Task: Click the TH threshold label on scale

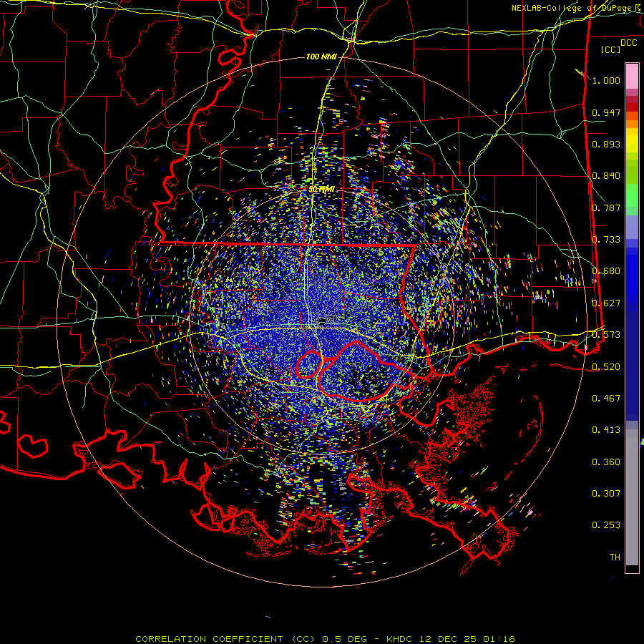Action: click(615, 557)
